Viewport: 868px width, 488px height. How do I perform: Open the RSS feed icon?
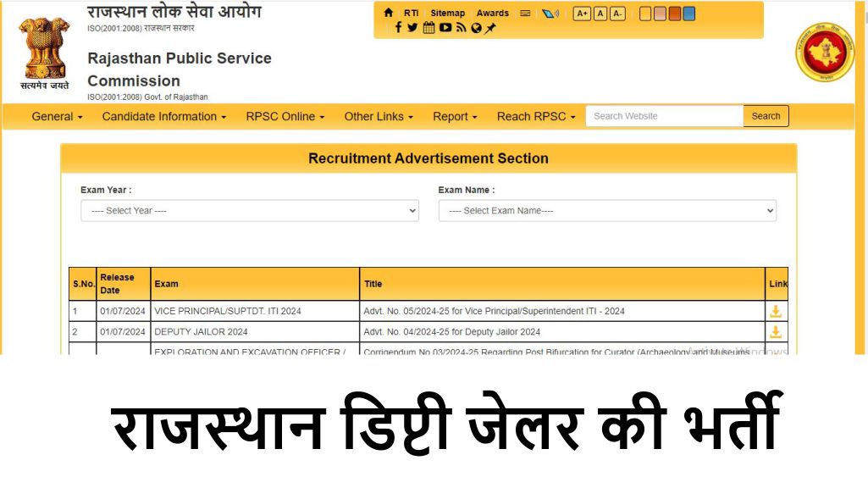[462, 28]
